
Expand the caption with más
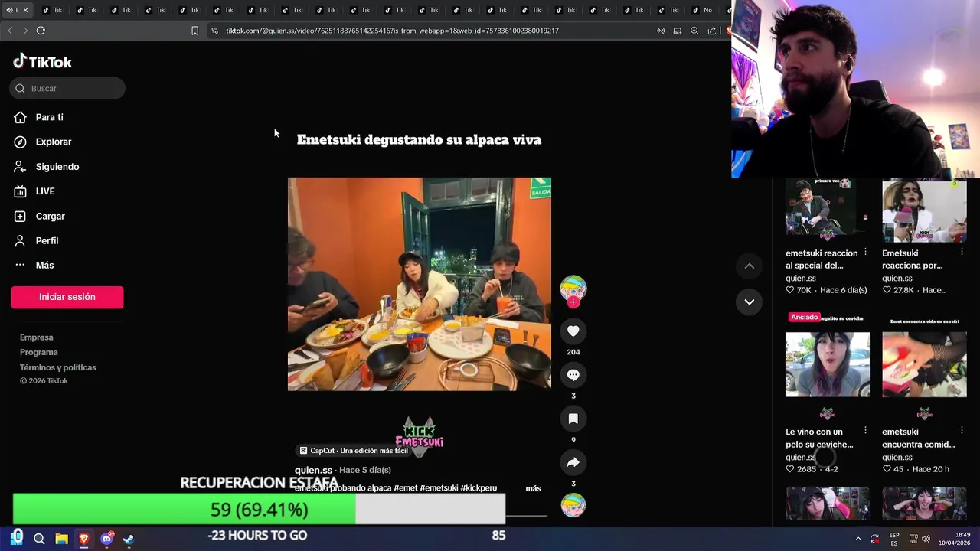tap(533, 488)
